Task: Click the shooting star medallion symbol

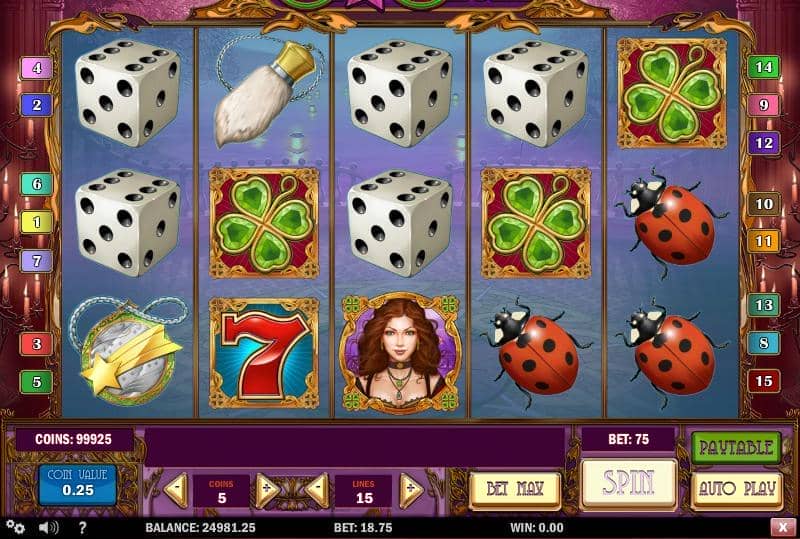Action: point(128,353)
